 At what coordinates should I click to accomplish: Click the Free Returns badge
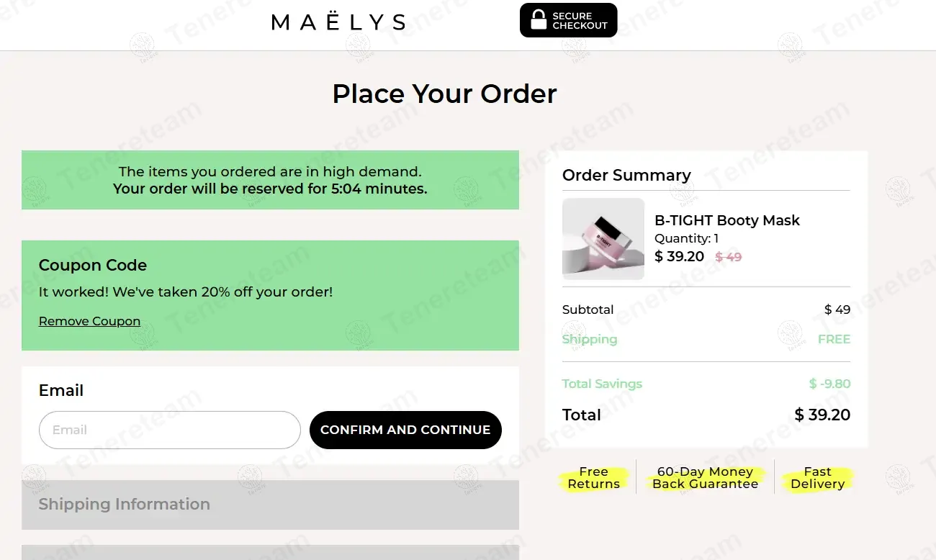593,477
